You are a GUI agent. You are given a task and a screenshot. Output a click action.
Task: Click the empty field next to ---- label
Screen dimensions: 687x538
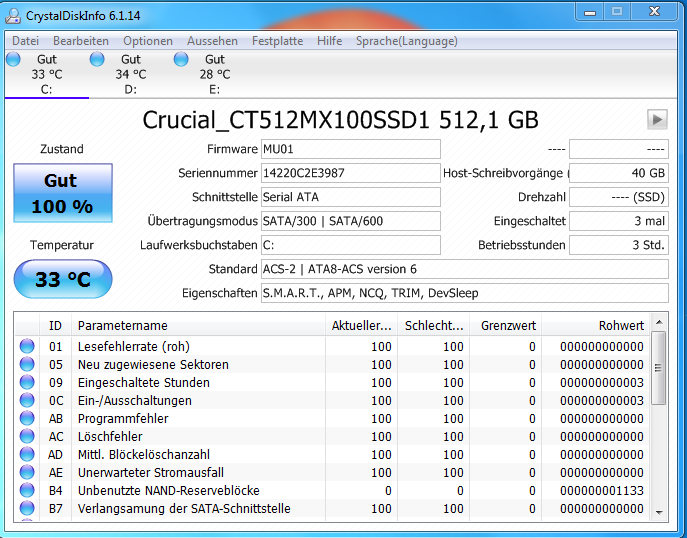619,149
